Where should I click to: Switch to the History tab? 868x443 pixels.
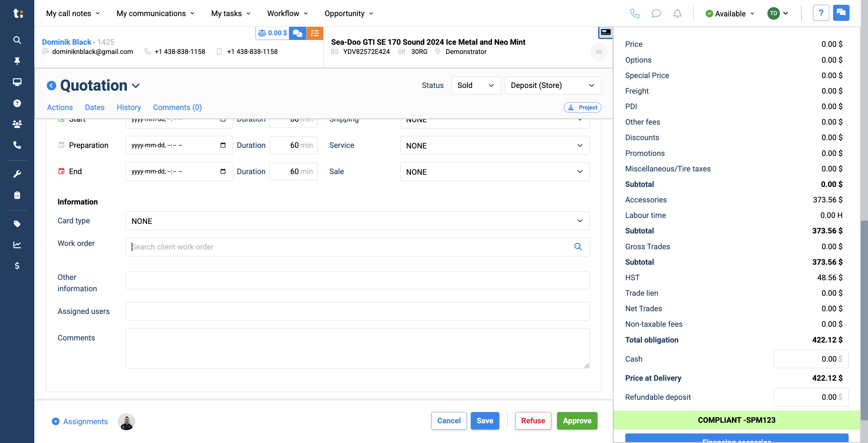tap(129, 107)
